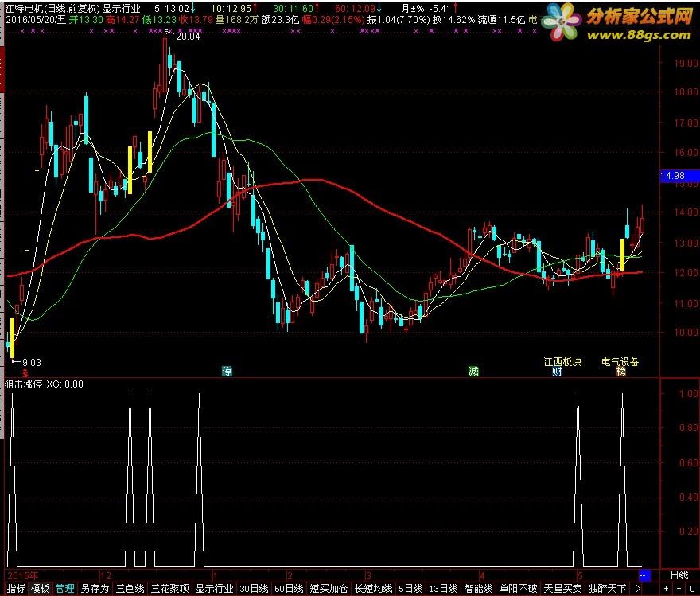The width and height of the screenshot is (700, 596).
Task: Click the closing price 收13.79
Action: pos(195,20)
